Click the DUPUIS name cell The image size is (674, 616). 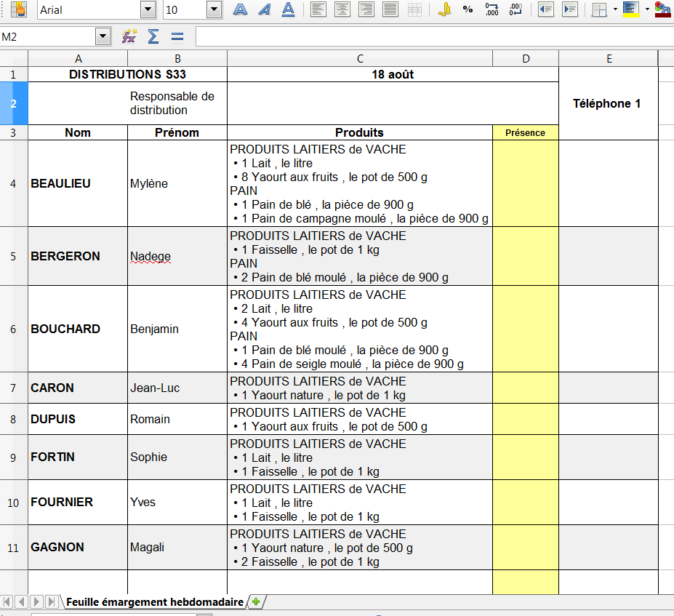(78, 419)
